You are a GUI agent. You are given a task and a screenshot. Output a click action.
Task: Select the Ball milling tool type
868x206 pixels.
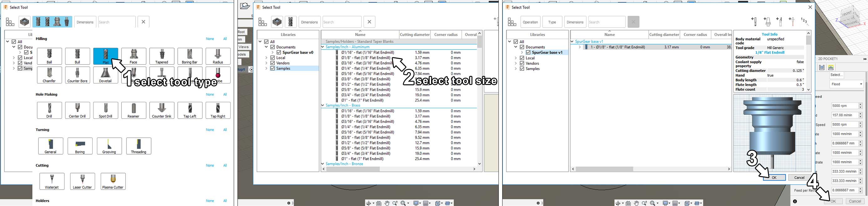coord(49,56)
